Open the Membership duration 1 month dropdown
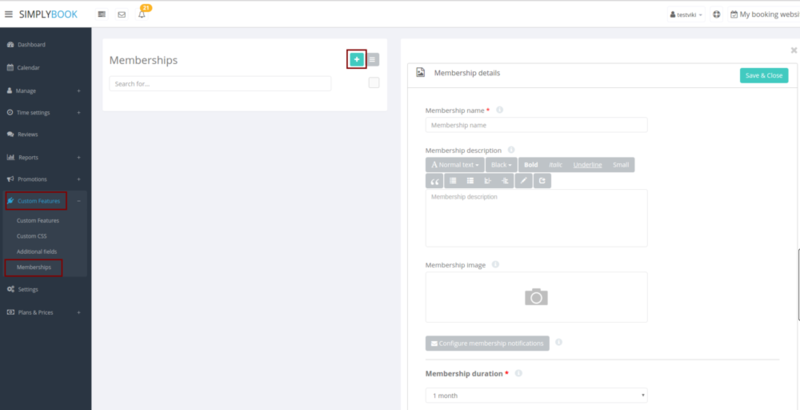This screenshot has height=410, width=800. pyautogui.click(x=536, y=395)
